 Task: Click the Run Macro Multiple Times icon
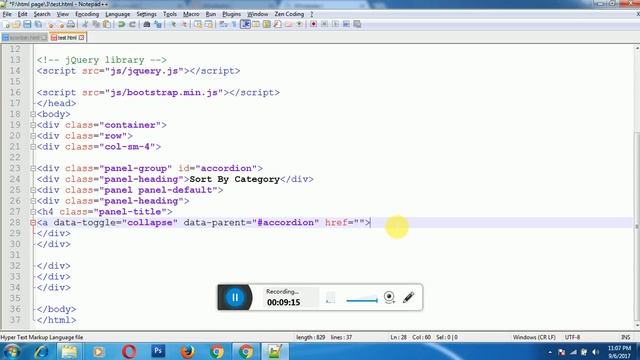pyautogui.click(x=346, y=24)
